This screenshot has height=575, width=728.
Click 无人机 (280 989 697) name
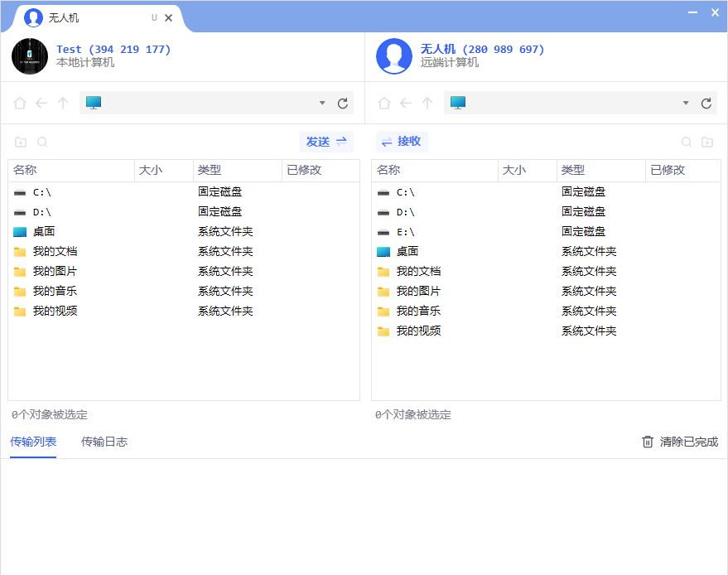[482, 49]
